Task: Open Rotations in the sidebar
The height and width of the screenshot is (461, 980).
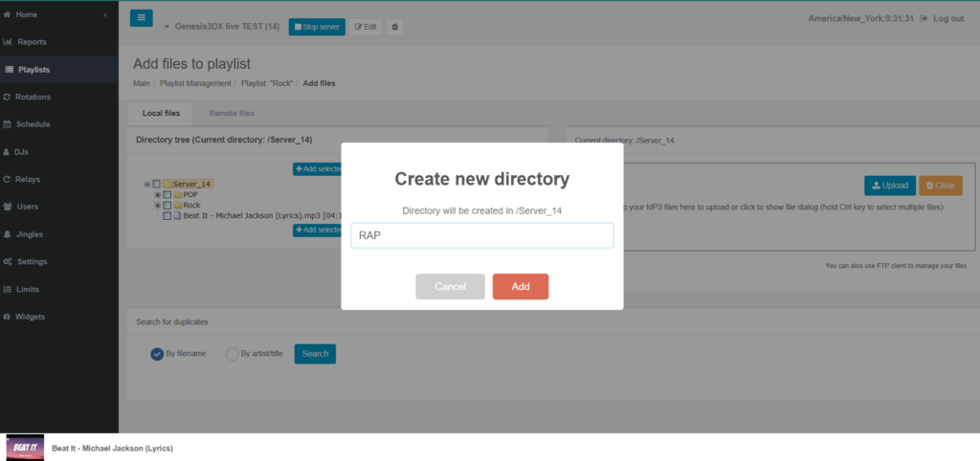Action: pyautogui.click(x=33, y=97)
